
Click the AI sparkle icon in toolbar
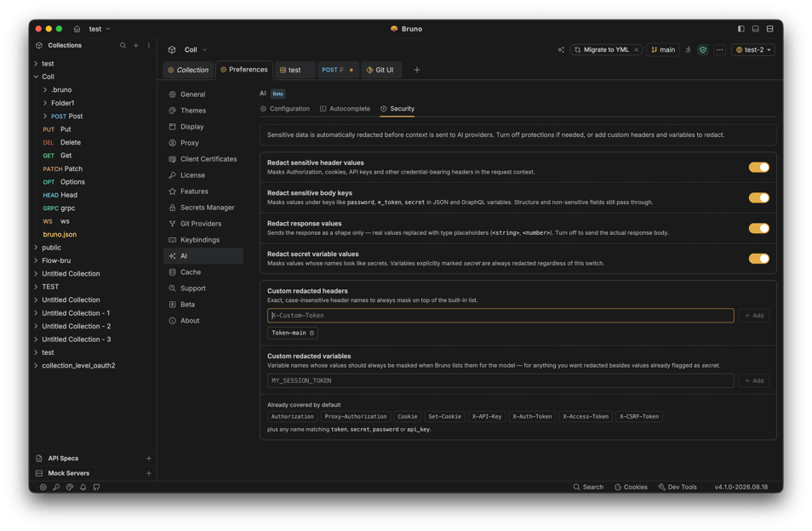point(561,49)
